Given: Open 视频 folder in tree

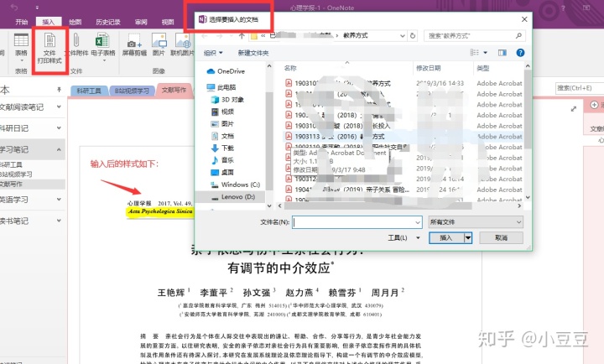Looking at the screenshot, I should [222, 112].
